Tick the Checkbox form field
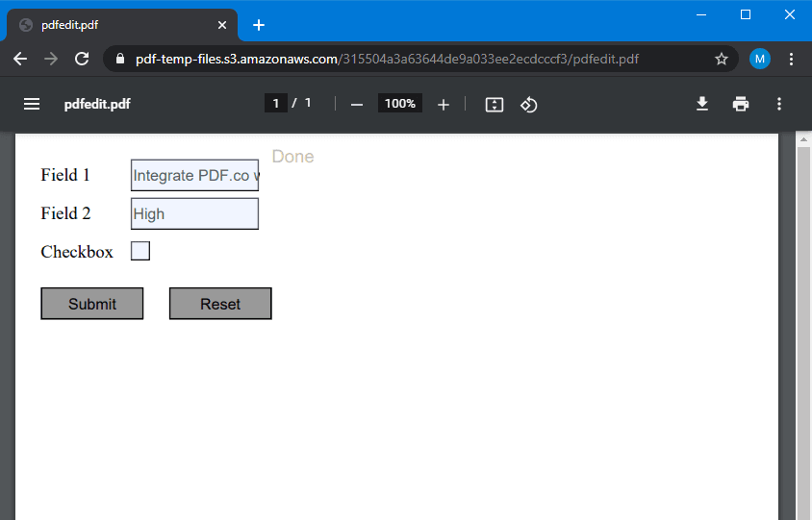This screenshot has height=520, width=812. point(140,251)
